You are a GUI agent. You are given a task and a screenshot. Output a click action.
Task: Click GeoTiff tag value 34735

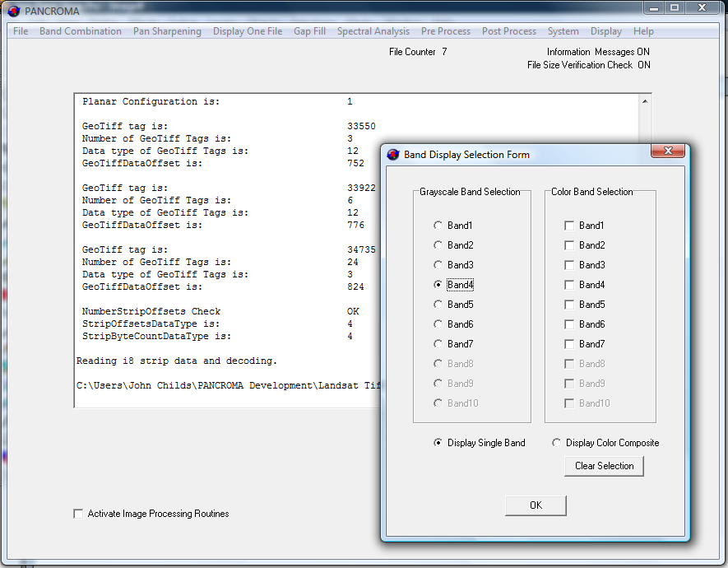point(361,250)
